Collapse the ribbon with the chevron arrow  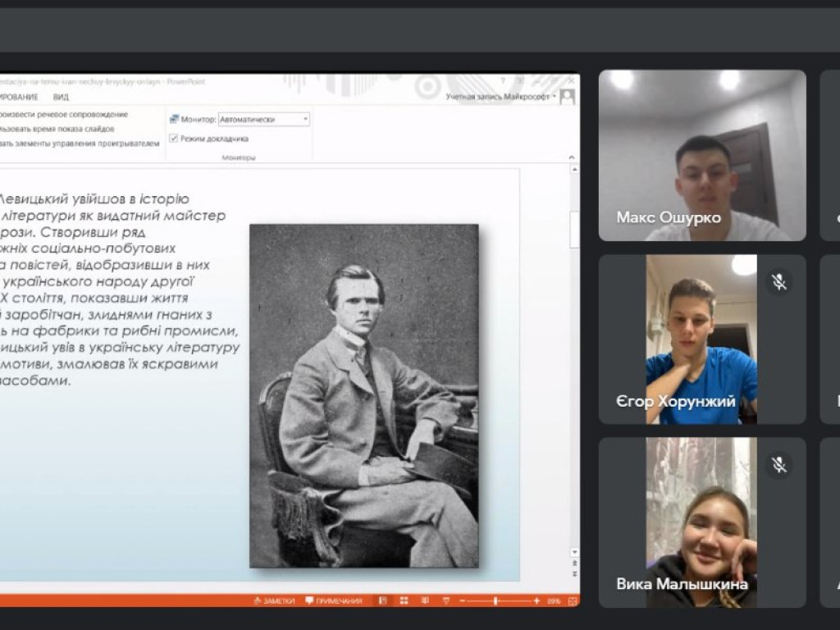pyautogui.click(x=571, y=155)
